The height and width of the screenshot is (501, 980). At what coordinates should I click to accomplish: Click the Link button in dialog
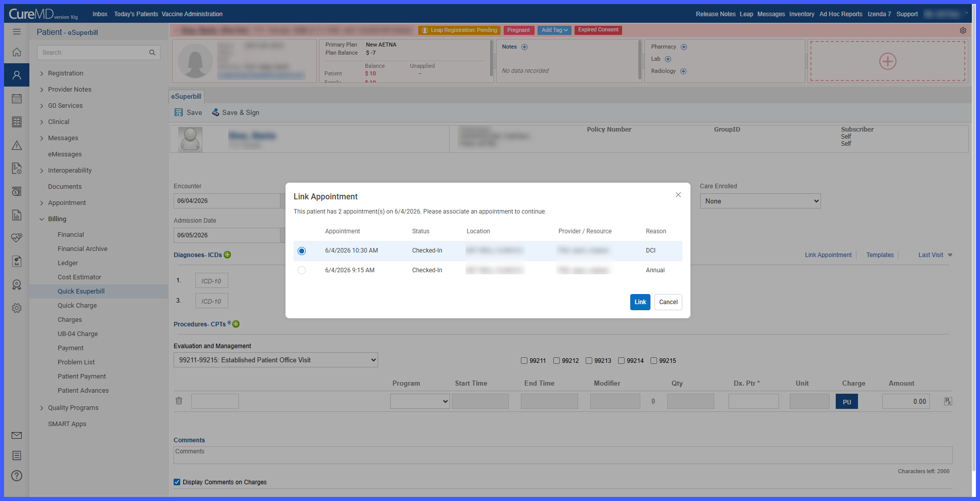point(640,302)
